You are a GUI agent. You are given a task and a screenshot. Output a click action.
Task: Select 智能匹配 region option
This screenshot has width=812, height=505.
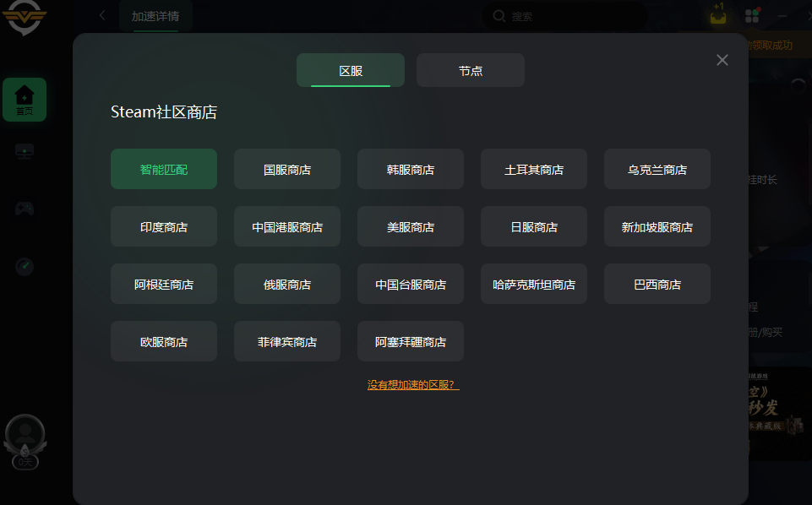click(x=164, y=169)
